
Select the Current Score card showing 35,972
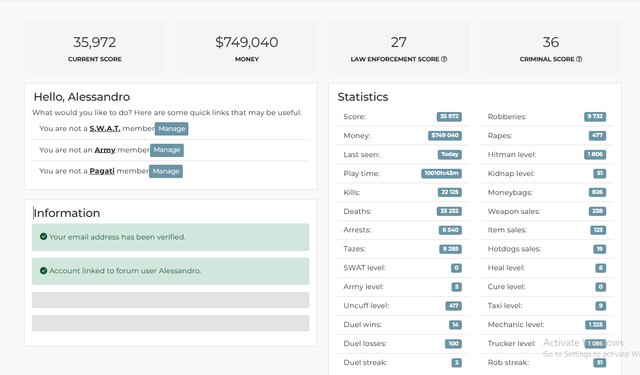click(x=95, y=47)
